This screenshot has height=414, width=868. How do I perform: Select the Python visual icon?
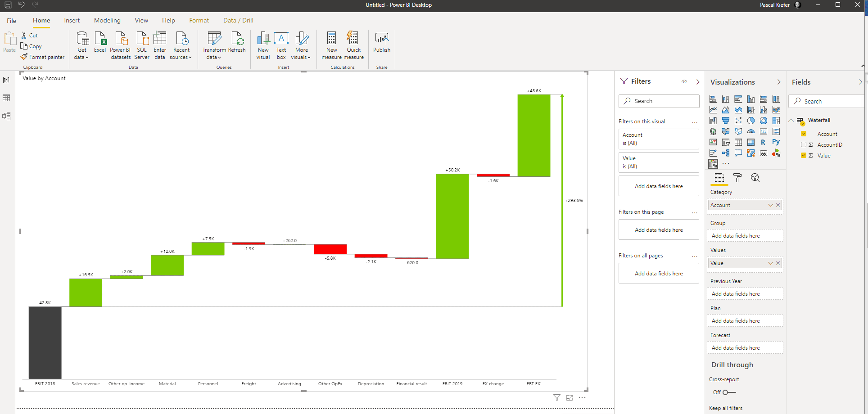[776, 142]
